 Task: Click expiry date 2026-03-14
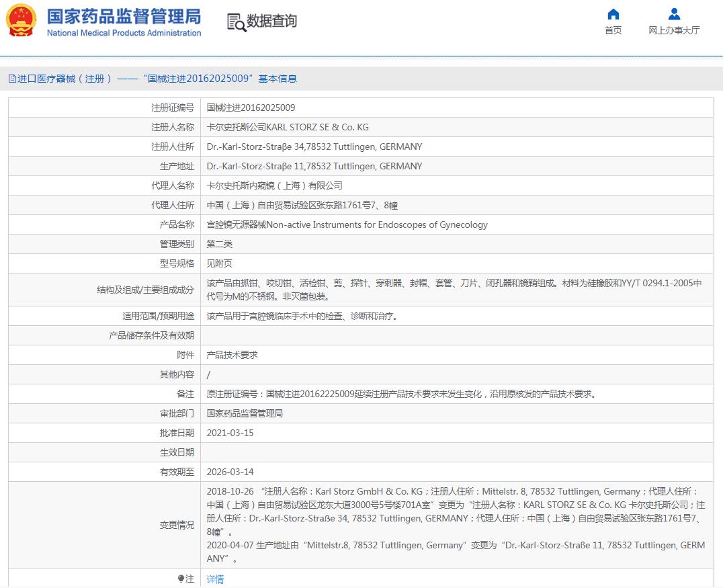[x=230, y=472]
